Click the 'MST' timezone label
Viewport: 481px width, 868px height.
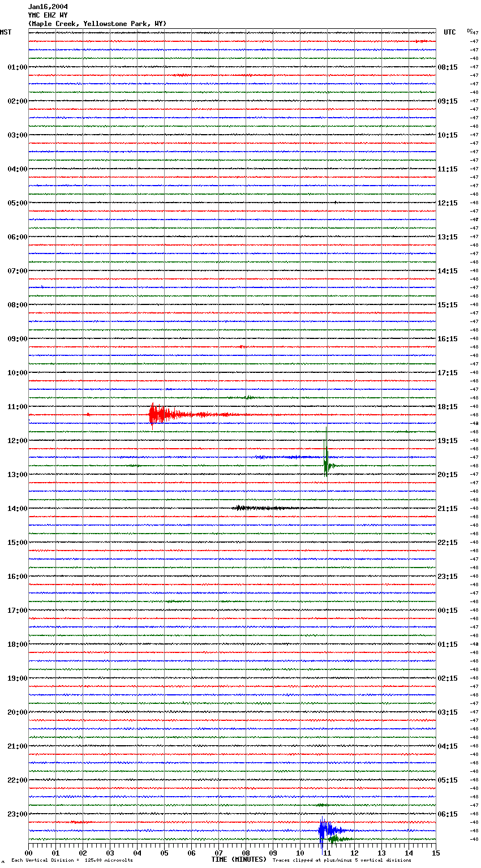click(x=6, y=32)
